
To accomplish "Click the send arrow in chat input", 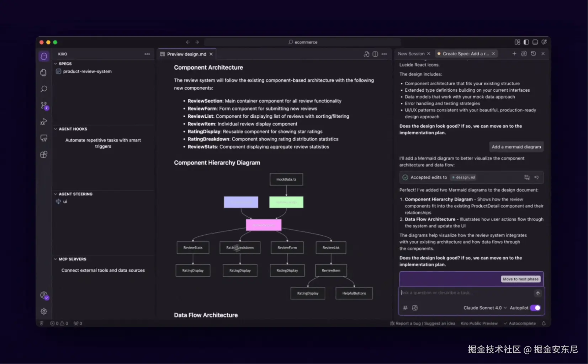I will point(537,293).
